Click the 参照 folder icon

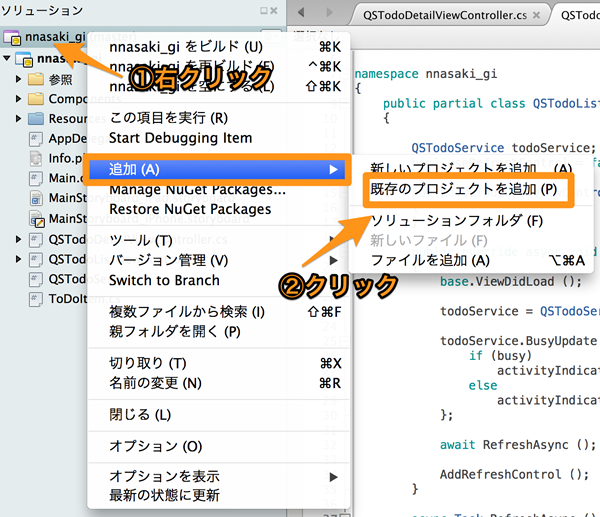(x=36, y=79)
